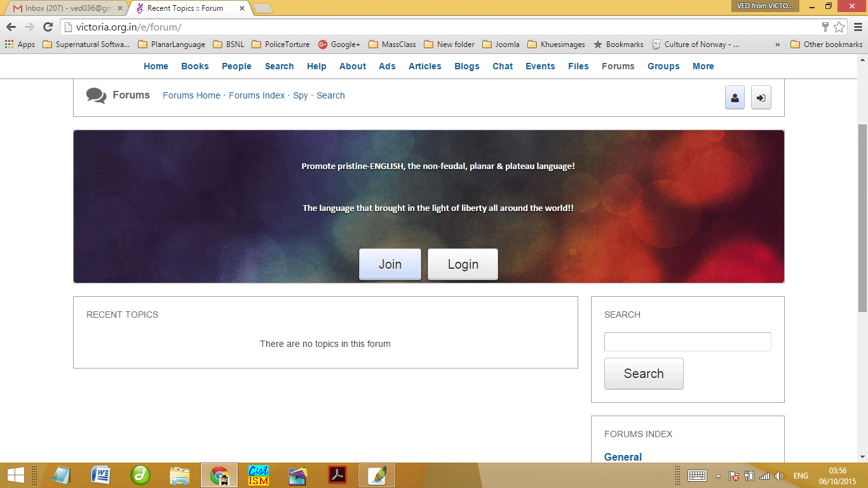
Task: Open the Other bookmarks folder
Action: point(826,44)
